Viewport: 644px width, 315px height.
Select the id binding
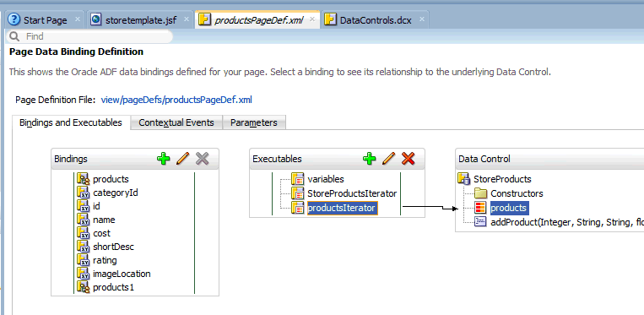[x=96, y=206]
